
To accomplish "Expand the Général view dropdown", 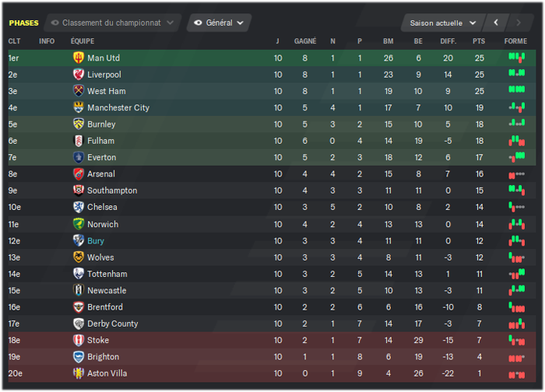I will point(219,23).
